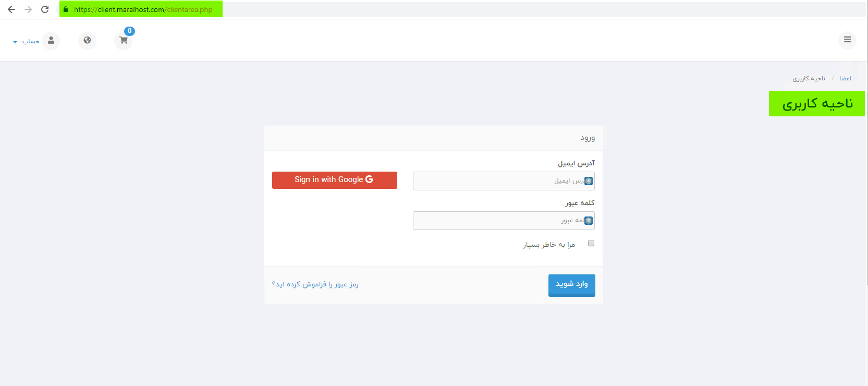Expand the حساب account dropdown
Screen dimensions: 868x386
(x=26, y=41)
